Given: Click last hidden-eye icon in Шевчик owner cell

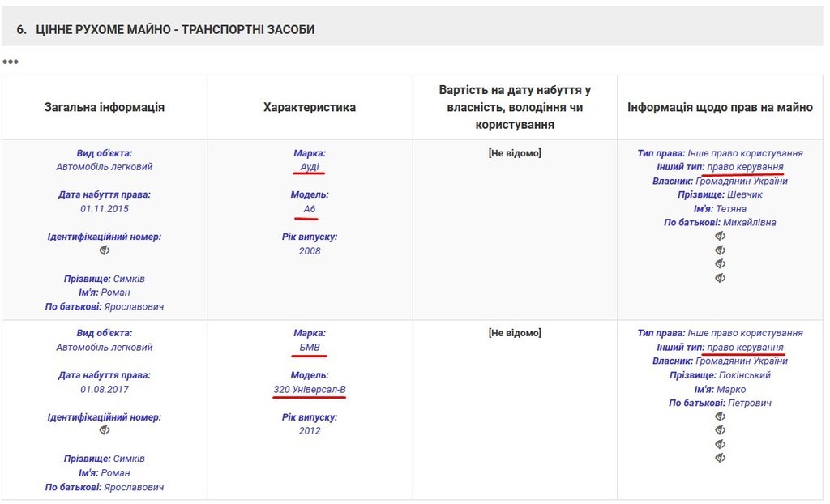Looking at the screenshot, I should pos(720,278).
